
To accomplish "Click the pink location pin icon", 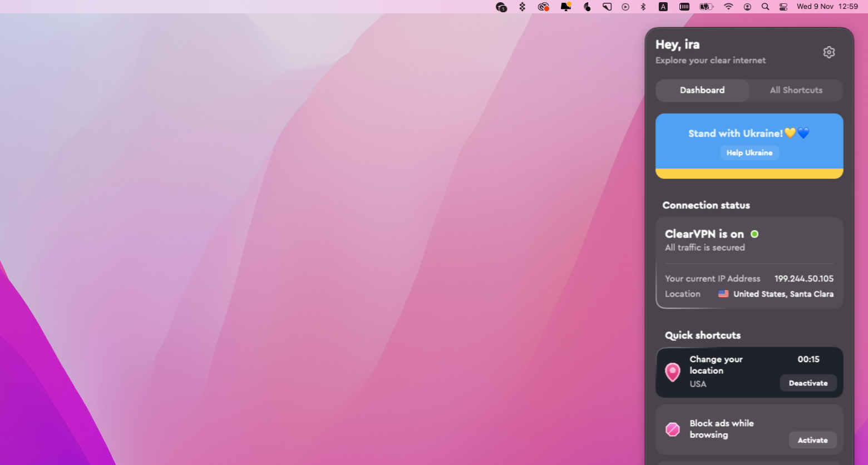I will click(x=673, y=372).
